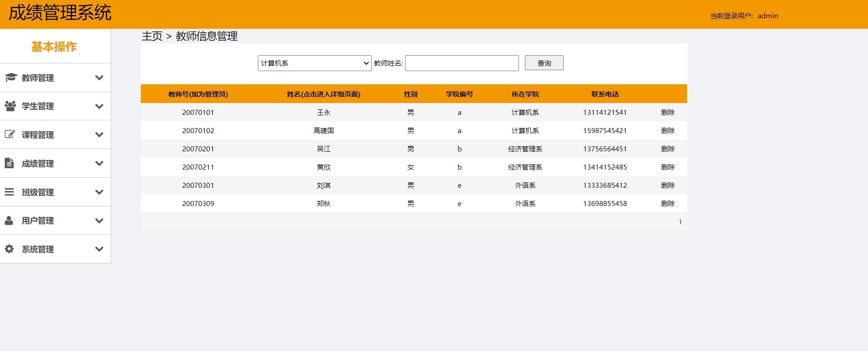Click teacher number 20070309
868x351 pixels.
[x=198, y=203]
